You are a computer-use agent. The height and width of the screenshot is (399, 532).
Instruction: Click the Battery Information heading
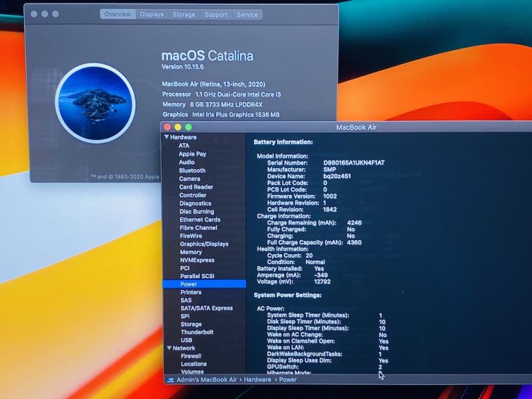pyautogui.click(x=283, y=142)
